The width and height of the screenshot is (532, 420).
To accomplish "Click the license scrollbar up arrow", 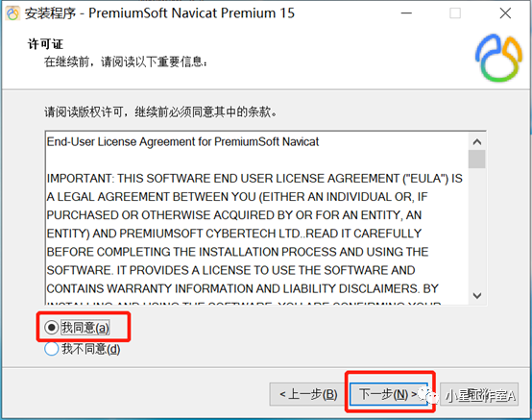I will [x=477, y=141].
